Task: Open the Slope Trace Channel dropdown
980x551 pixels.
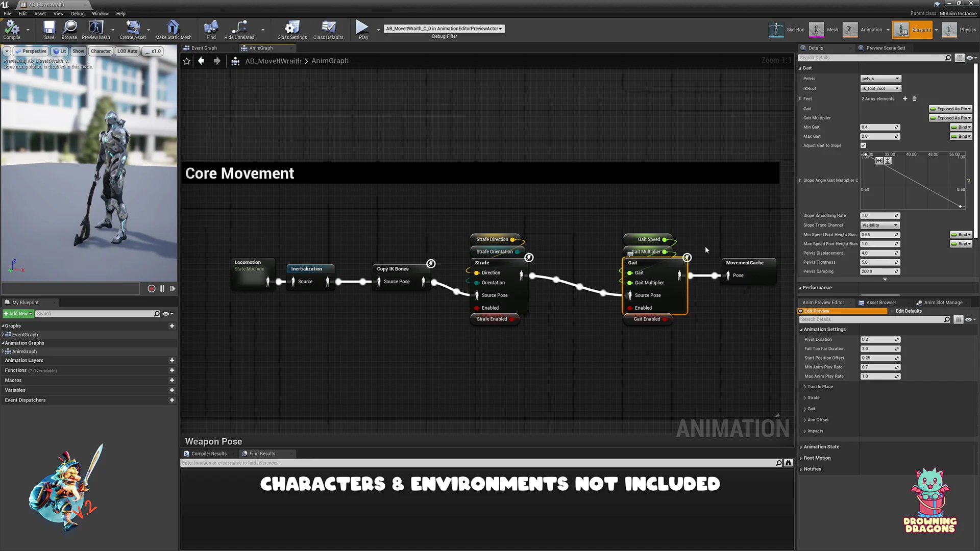Action: pos(879,226)
